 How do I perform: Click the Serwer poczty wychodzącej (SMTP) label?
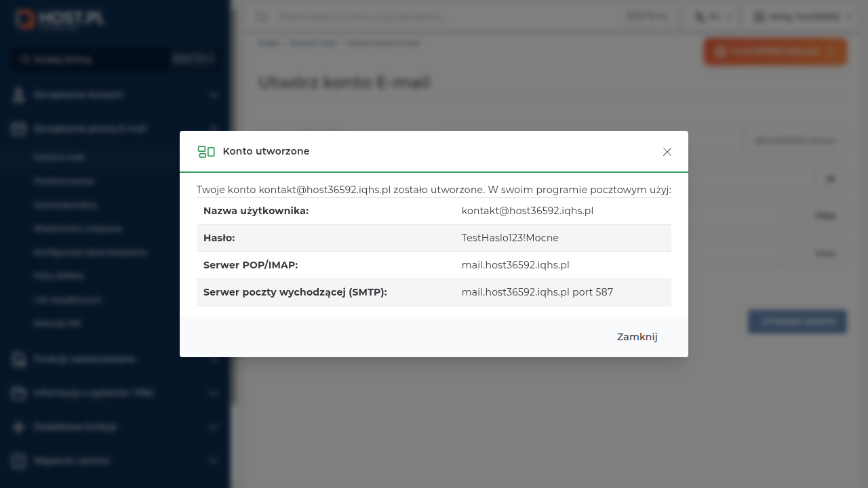(x=295, y=292)
